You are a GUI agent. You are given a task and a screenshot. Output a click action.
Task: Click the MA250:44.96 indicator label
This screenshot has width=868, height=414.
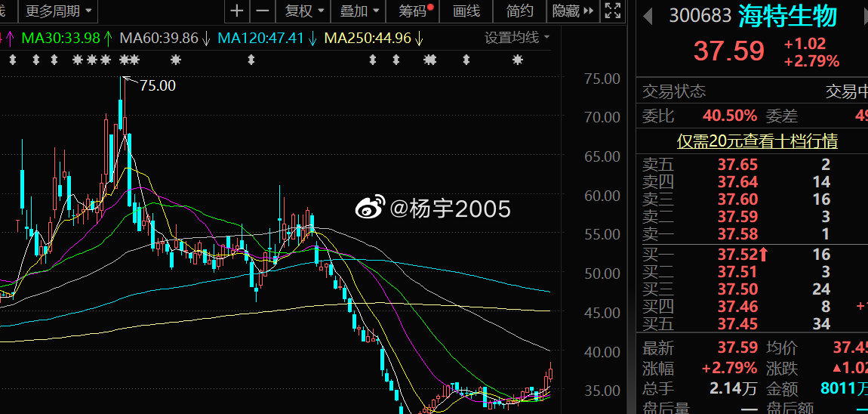pos(374,39)
